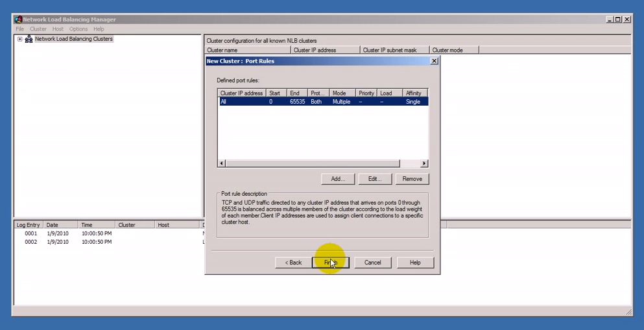Click the Cluster column header in log
This screenshot has height=330, width=644.
(x=135, y=225)
